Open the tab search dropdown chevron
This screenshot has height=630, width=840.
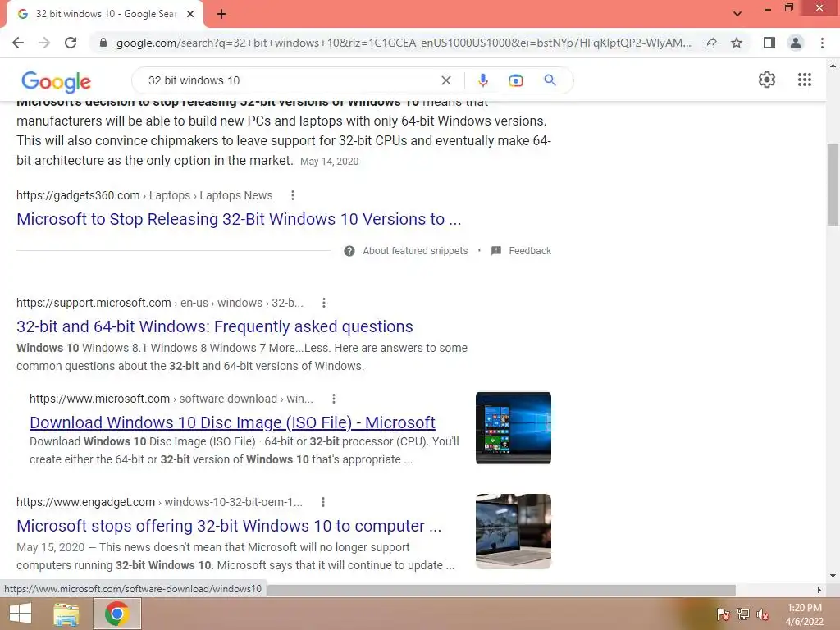737,14
